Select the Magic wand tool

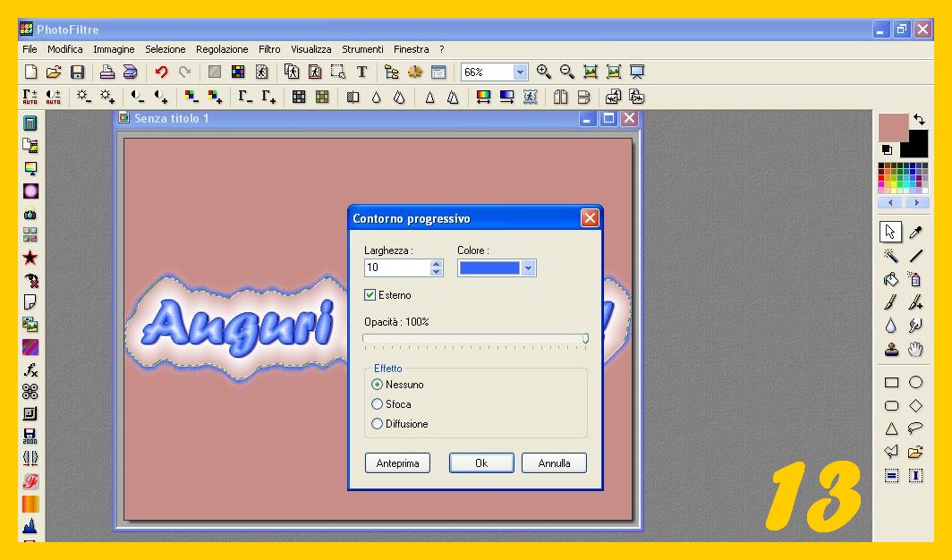(891, 256)
